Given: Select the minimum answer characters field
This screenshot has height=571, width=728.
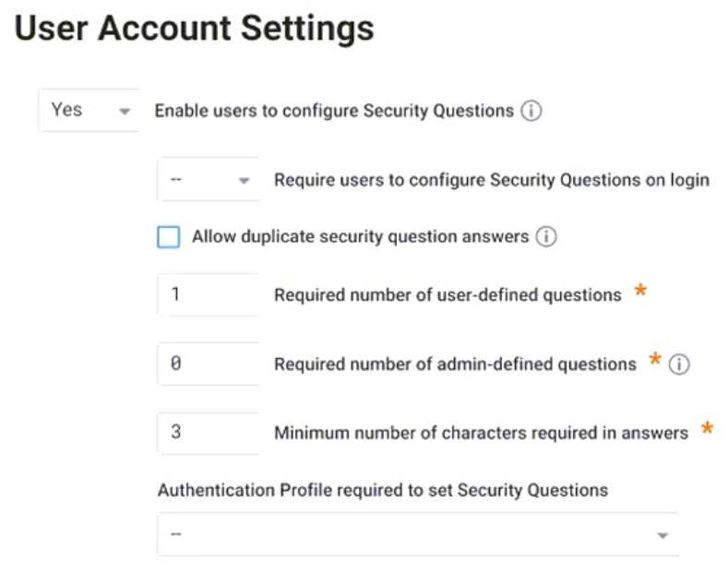Looking at the screenshot, I should (x=208, y=433).
